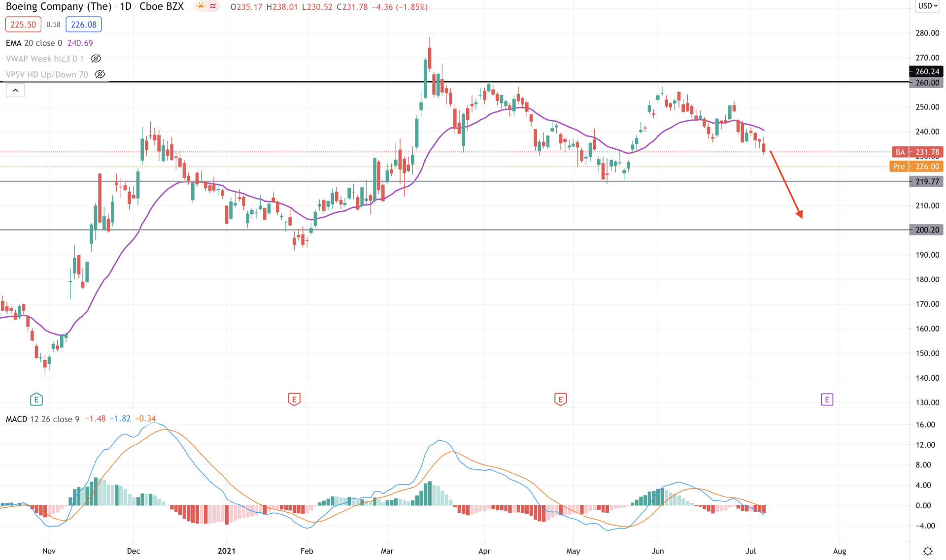Click the 225.50 sell price button

pos(23,25)
